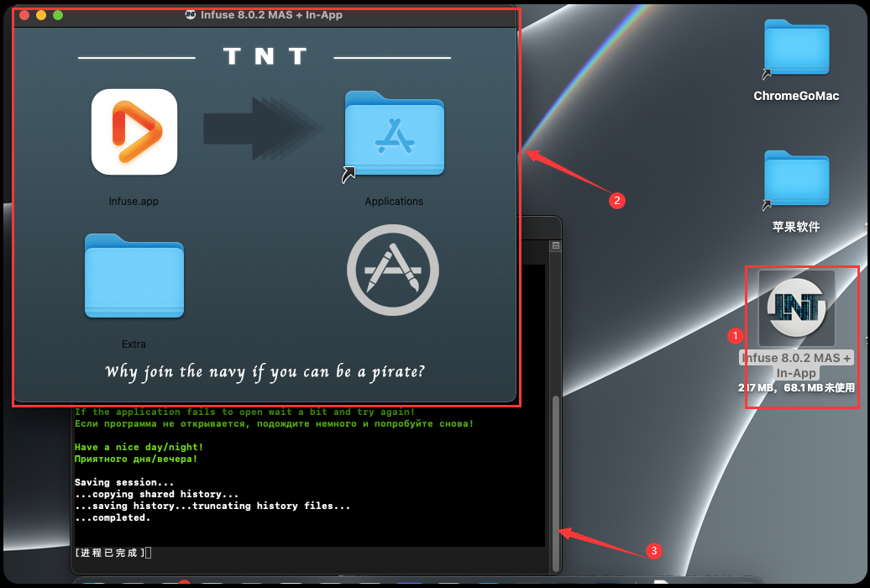This screenshot has width=870, height=588.
Task: Minimize the Infuse installer window
Action: click(x=41, y=15)
